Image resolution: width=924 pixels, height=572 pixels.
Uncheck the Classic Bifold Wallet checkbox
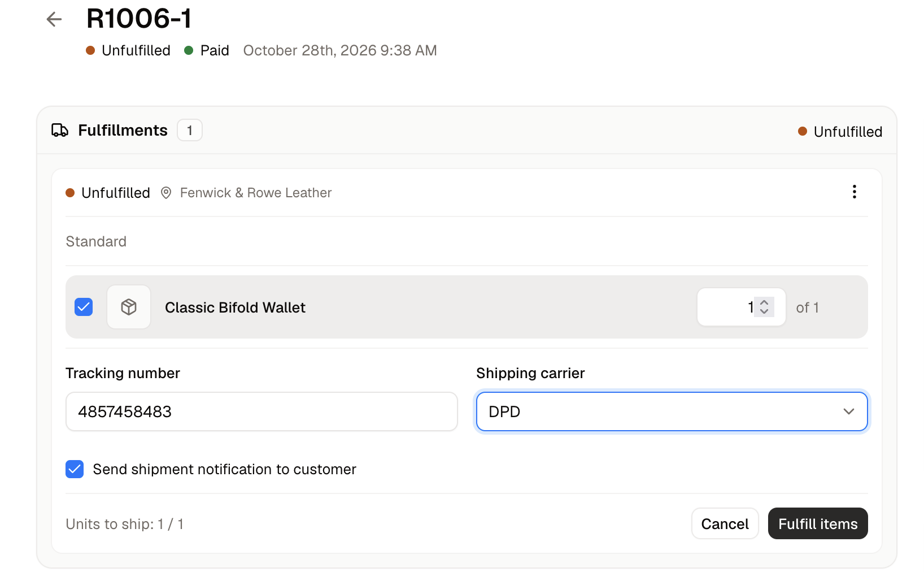tap(84, 307)
